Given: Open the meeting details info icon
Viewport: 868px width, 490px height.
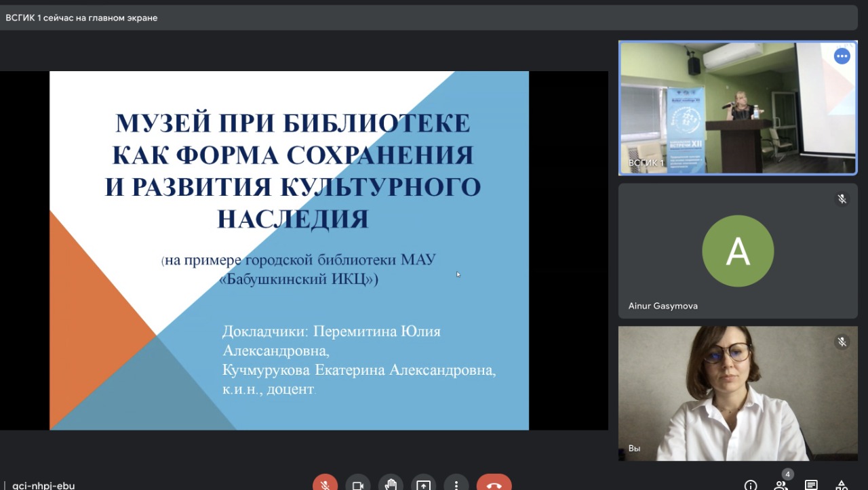Looking at the screenshot, I should [x=751, y=485].
